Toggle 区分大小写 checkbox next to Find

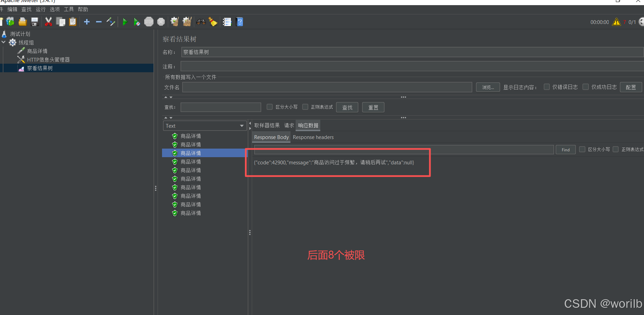(582, 149)
